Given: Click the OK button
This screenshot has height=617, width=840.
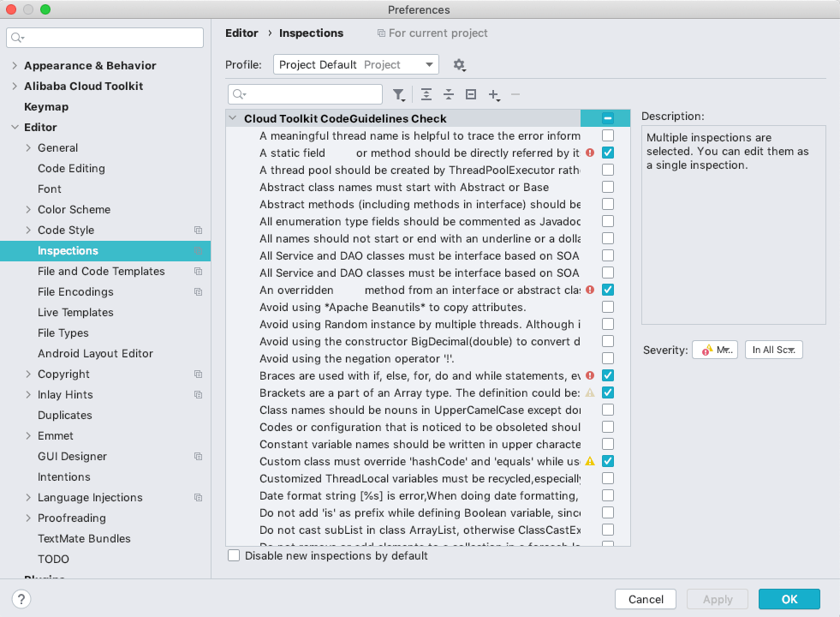Looking at the screenshot, I should [x=789, y=599].
